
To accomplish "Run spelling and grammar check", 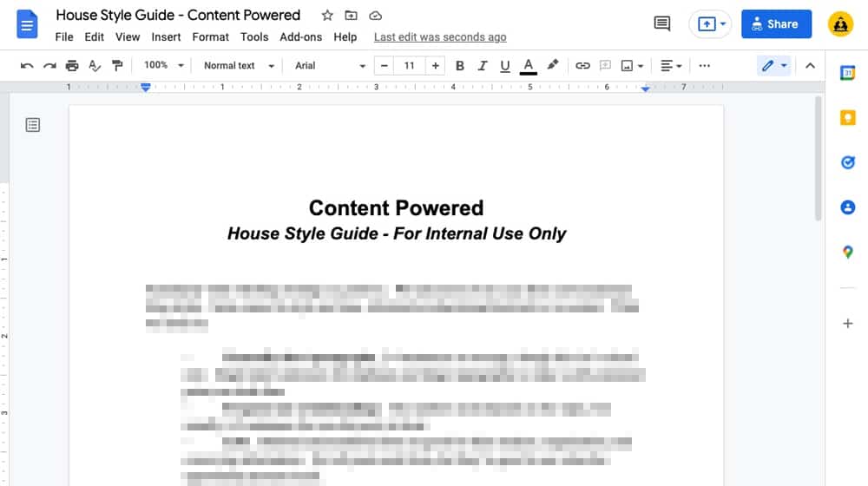I will pos(95,66).
